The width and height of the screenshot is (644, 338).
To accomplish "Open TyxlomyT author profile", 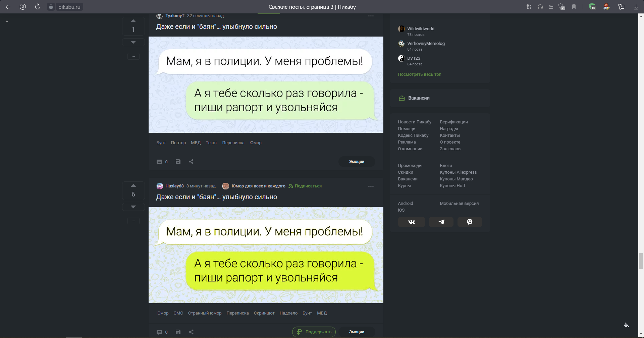I will [x=175, y=16].
